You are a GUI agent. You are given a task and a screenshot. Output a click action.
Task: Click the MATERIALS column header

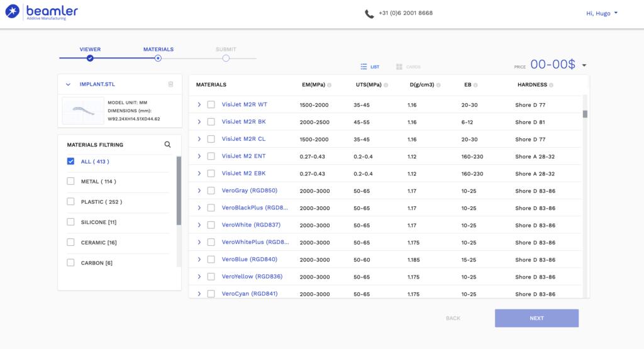point(211,85)
